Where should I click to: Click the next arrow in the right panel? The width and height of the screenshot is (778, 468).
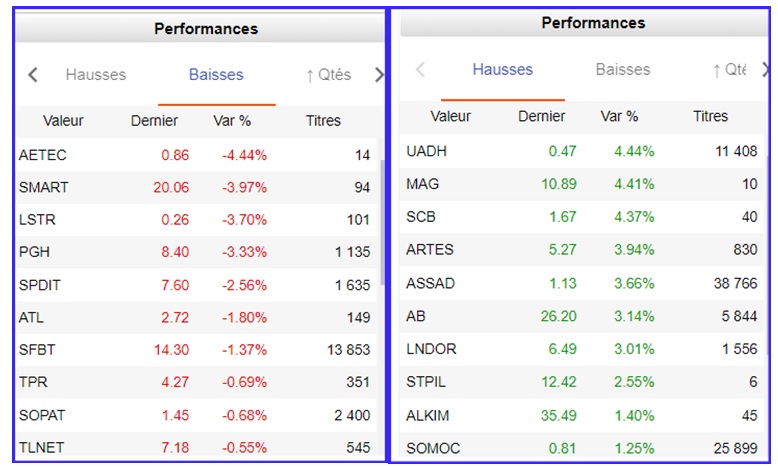pos(766,70)
